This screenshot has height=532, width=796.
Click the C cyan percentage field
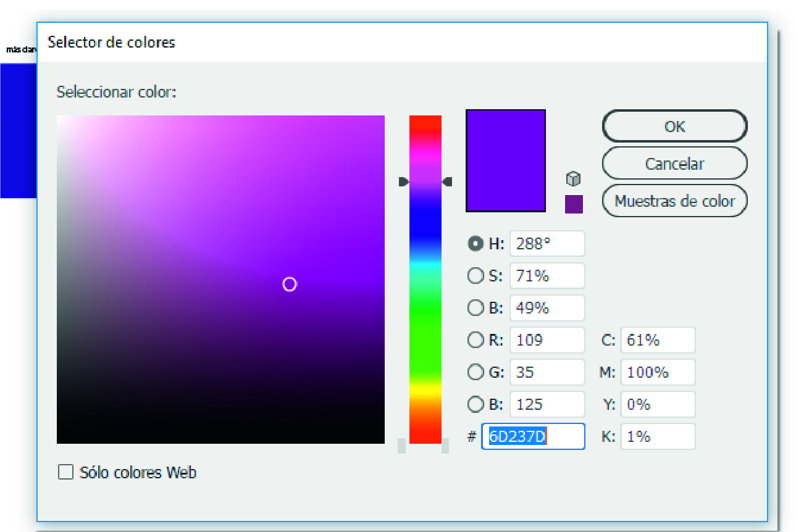(658, 340)
